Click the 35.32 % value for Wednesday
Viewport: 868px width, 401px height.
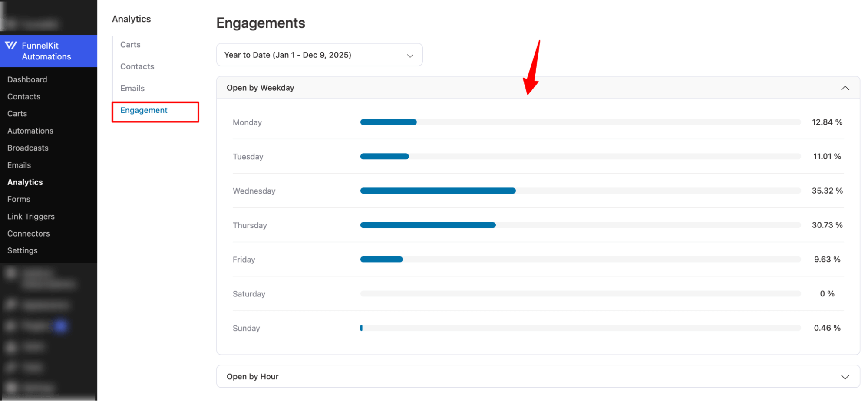pos(827,191)
